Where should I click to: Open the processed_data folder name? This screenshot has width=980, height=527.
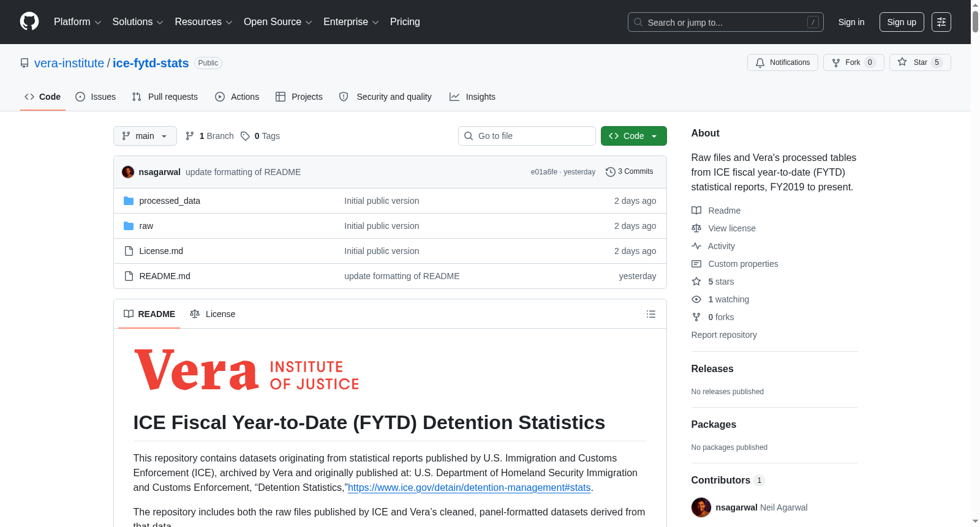click(170, 201)
